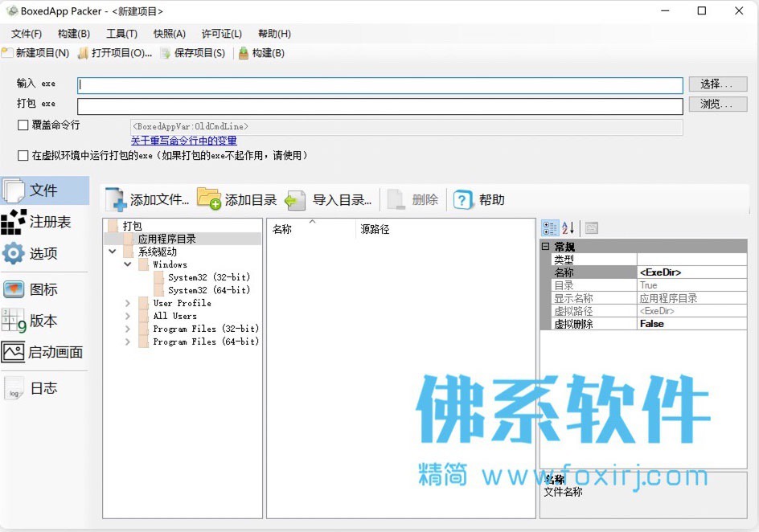Click the Build (构建) toolbar button
The image size is (759, 532).
tap(261, 53)
